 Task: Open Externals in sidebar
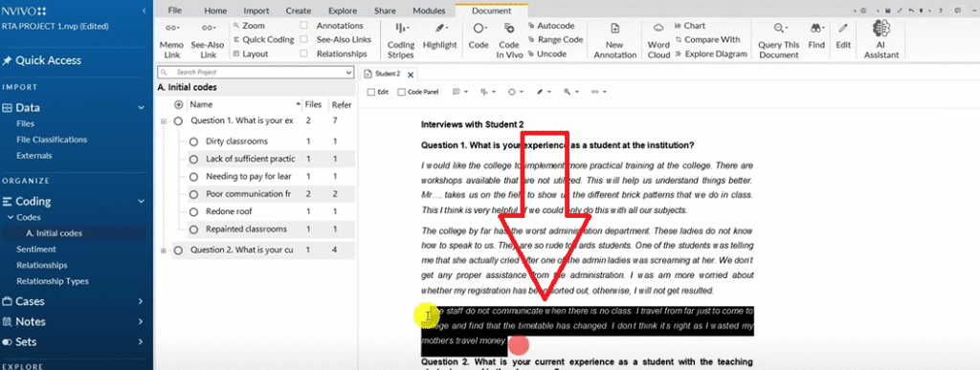click(x=34, y=156)
